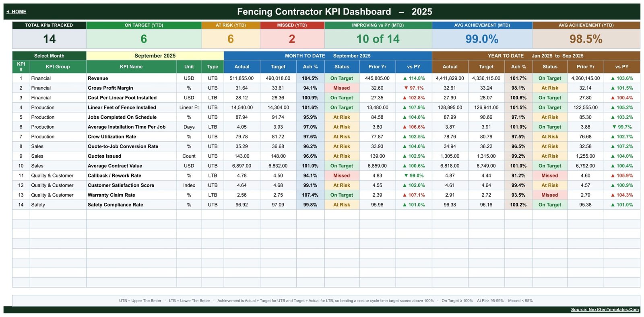Select the Gross Profit Margin cell
This screenshot has width=644, height=317.
(131, 88)
